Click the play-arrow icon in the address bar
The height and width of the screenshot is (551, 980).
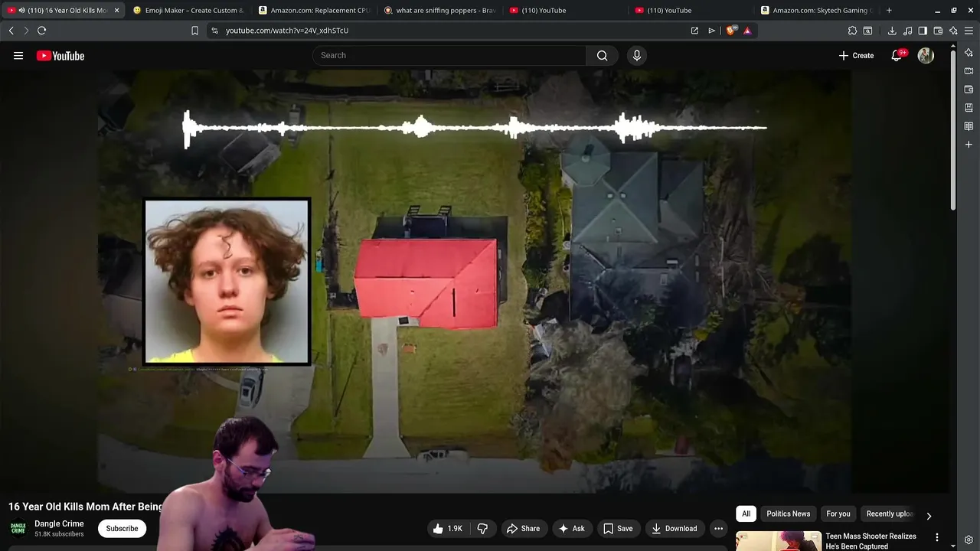pos(711,31)
